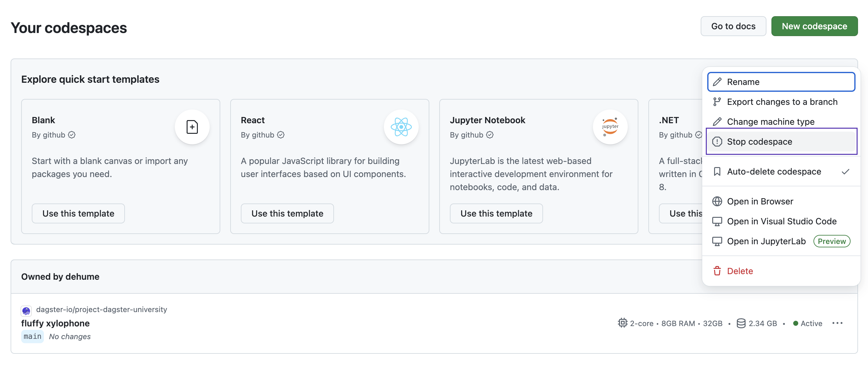Open the dagster-io/project-dagster-university repository link
The height and width of the screenshot is (374, 868).
tap(102, 309)
